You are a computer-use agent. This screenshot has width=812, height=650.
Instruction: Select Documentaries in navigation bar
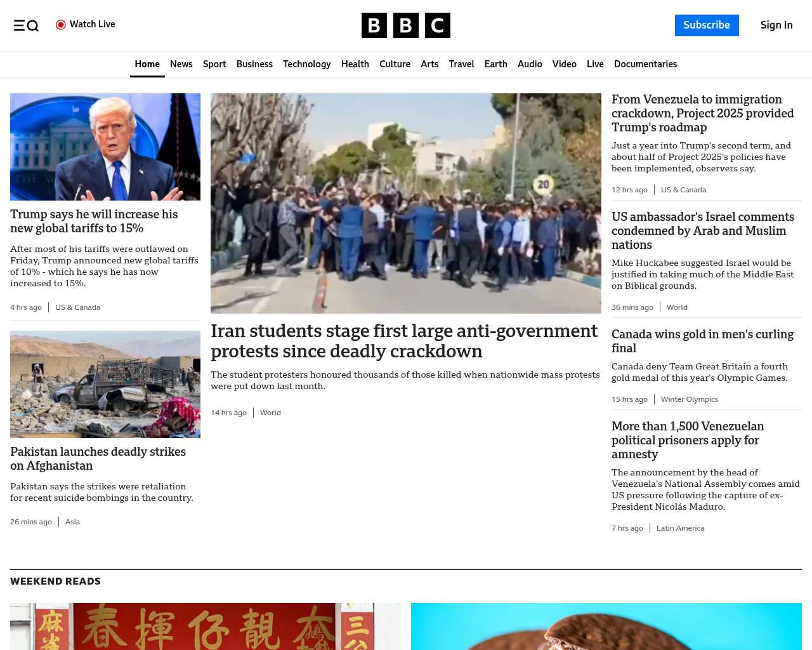click(x=645, y=64)
